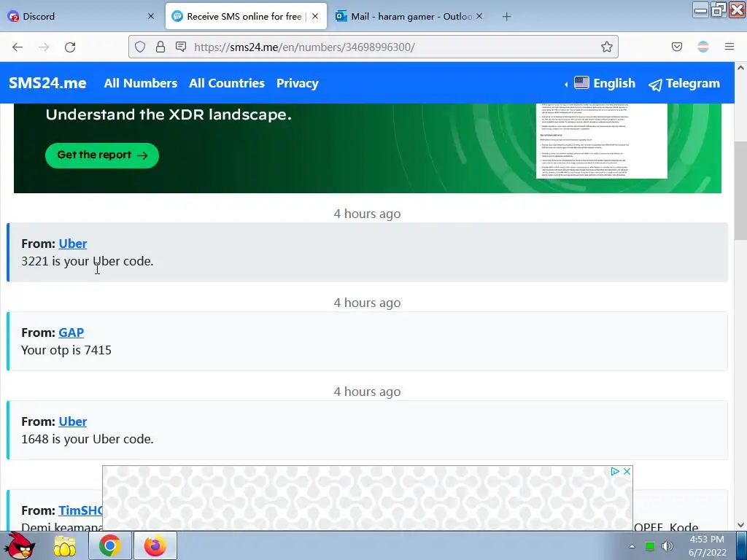Open the Privacy page
Image resolution: width=747 pixels, height=560 pixels.
[298, 83]
